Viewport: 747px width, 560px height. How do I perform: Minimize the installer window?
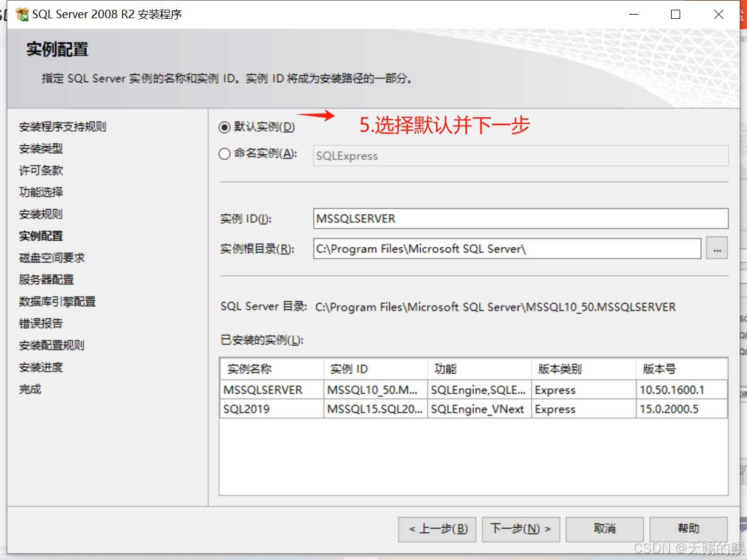point(633,15)
